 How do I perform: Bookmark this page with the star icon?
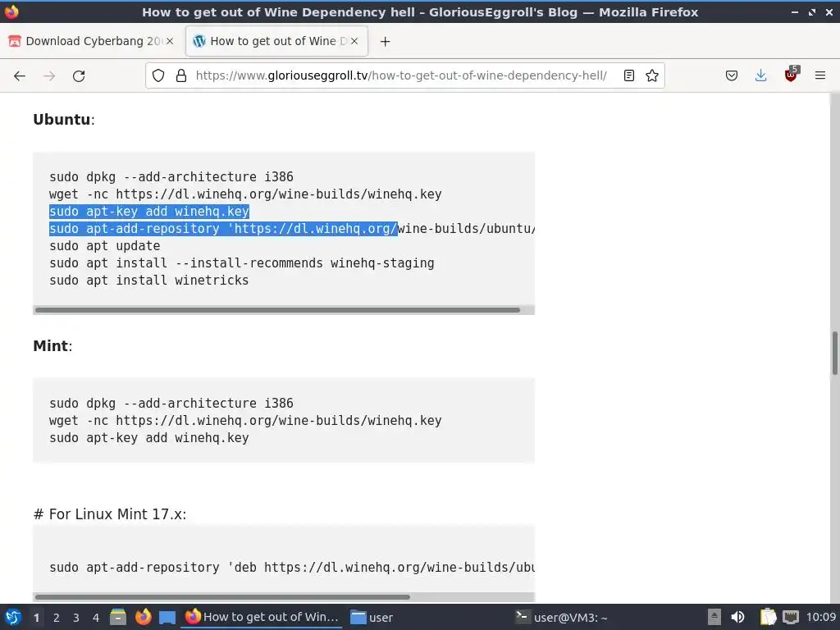click(x=652, y=75)
